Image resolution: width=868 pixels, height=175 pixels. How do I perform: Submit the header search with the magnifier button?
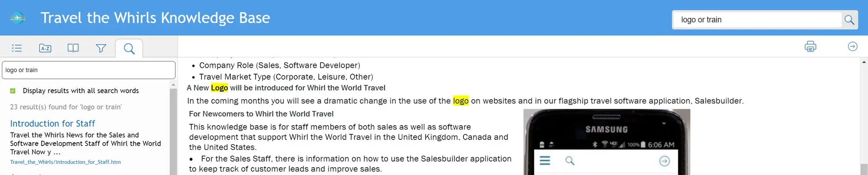click(849, 20)
